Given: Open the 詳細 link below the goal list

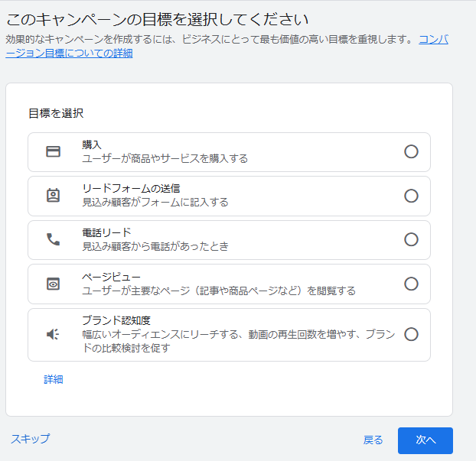Looking at the screenshot, I should pyautogui.click(x=54, y=379).
